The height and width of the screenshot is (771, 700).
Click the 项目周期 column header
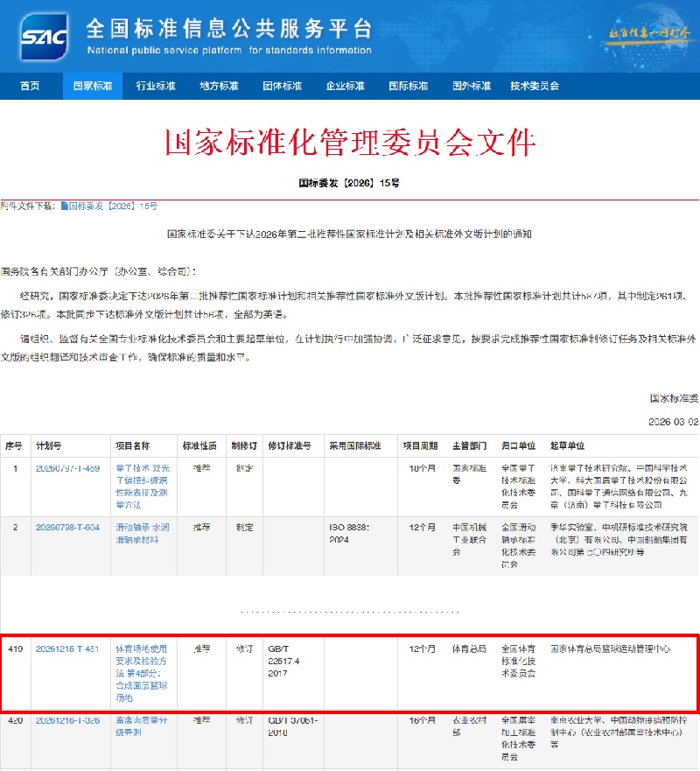(420, 446)
